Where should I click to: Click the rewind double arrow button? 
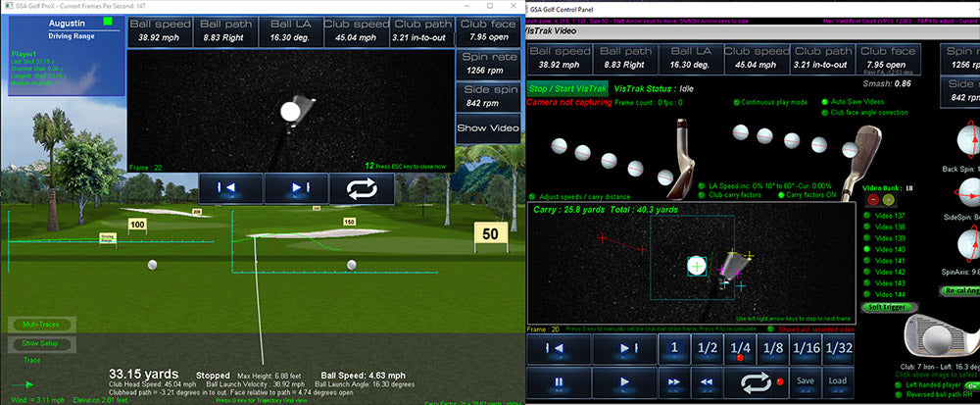pos(706,380)
